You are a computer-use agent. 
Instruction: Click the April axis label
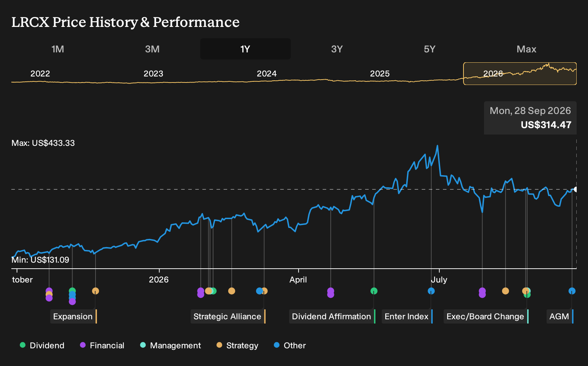(x=298, y=280)
